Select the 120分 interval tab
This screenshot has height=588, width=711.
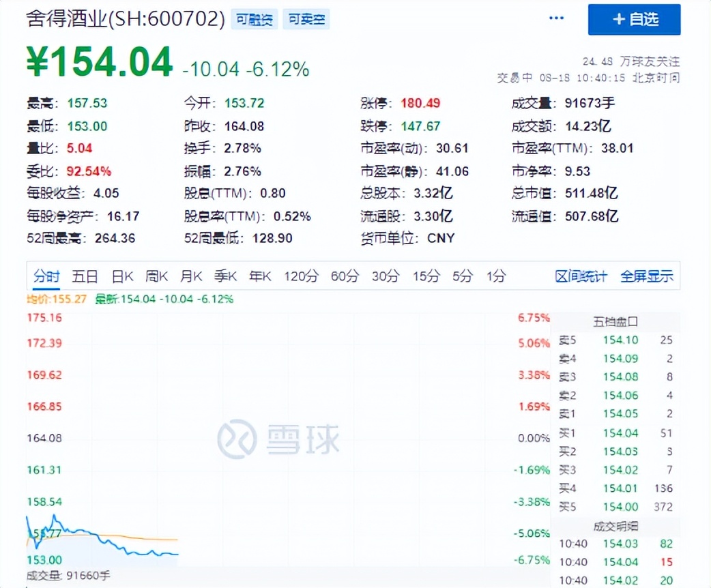click(301, 276)
